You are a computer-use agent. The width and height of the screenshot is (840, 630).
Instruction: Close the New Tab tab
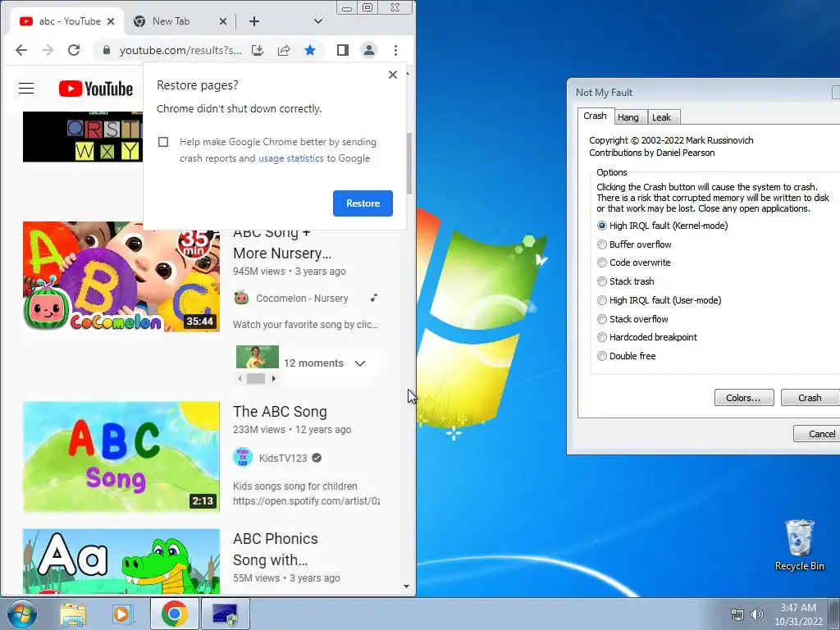coord(223,21)
